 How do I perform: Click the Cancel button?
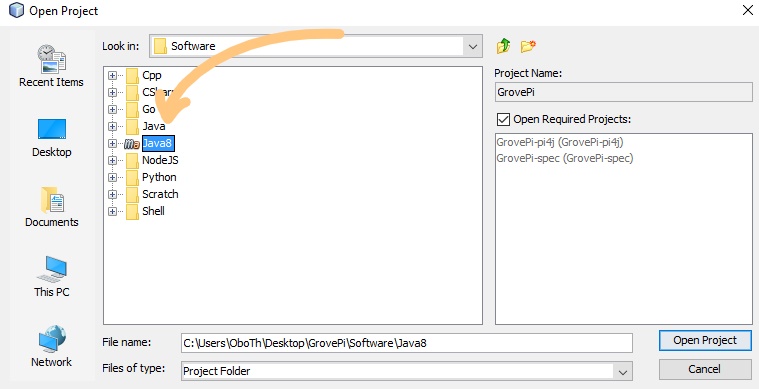[705, 370]
